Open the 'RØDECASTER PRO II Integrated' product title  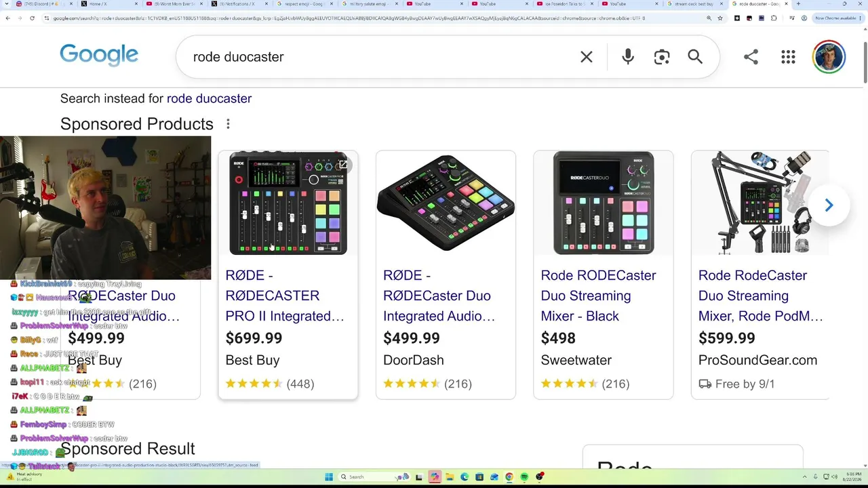coord(285,296)
